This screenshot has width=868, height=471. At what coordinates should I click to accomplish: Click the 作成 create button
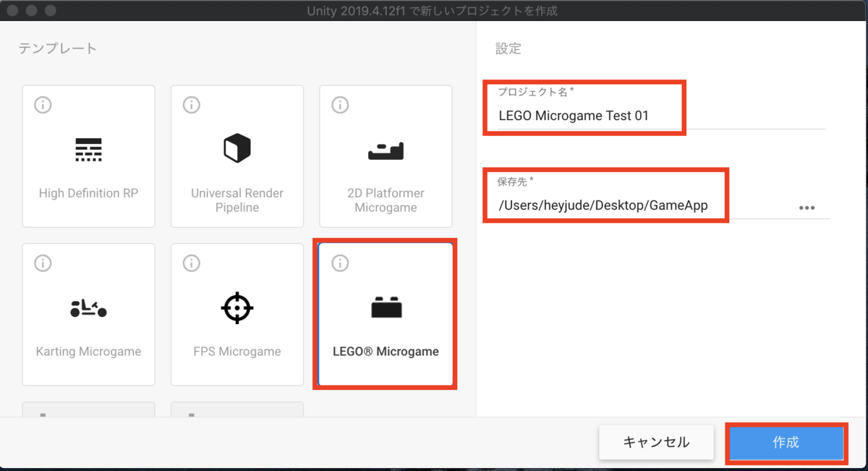[786, 443]
